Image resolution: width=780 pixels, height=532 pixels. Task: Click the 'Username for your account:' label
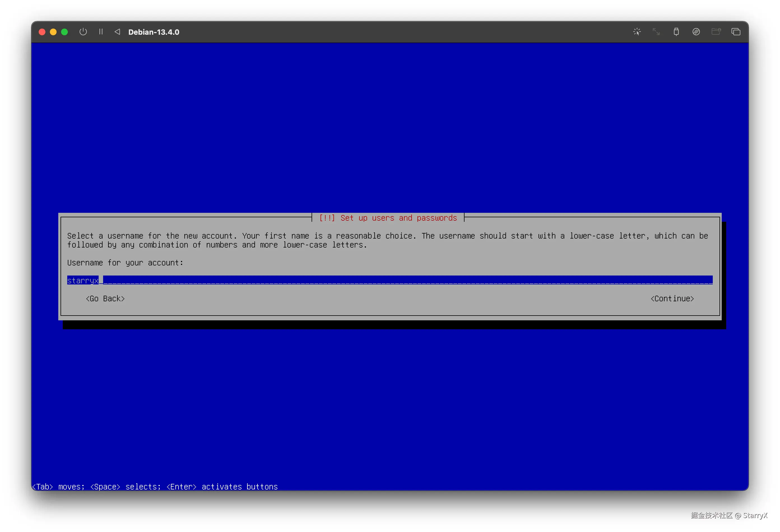(x=125, y=263)
